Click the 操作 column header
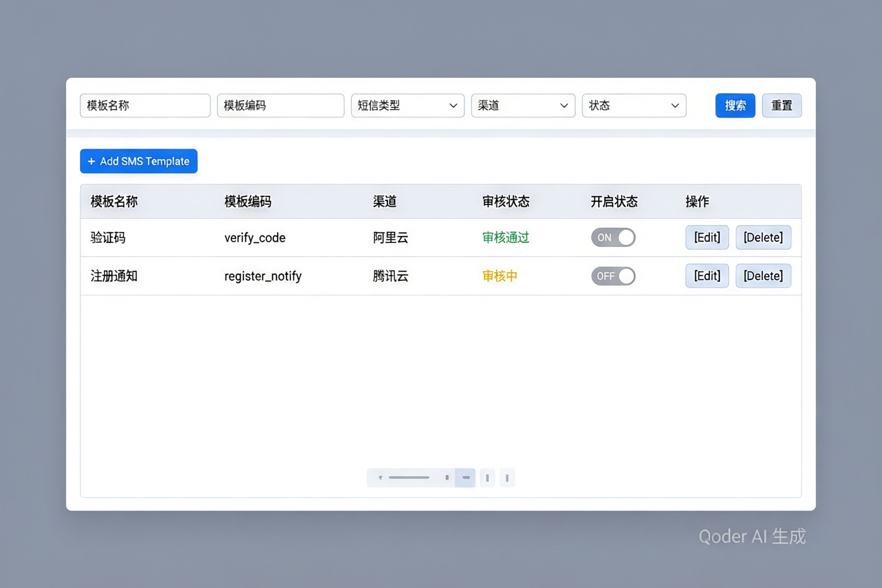 [697, 202]
